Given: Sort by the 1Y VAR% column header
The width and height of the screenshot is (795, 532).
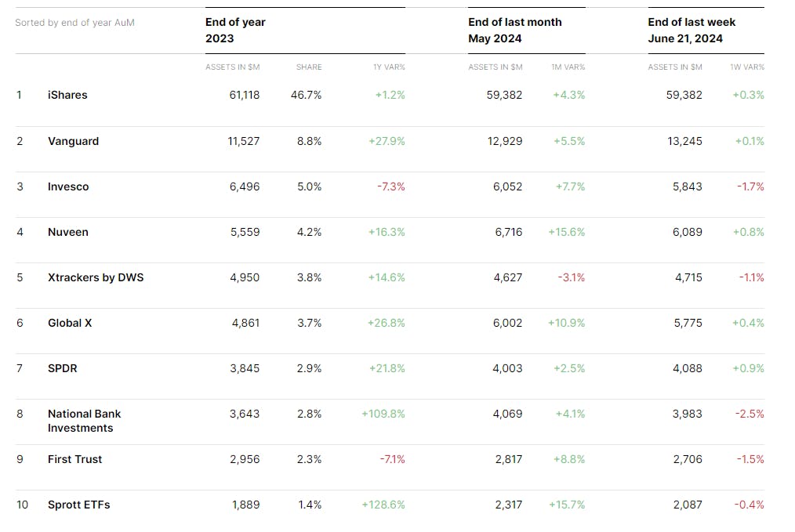Looking at the screenshot, I should coord(389,67).
